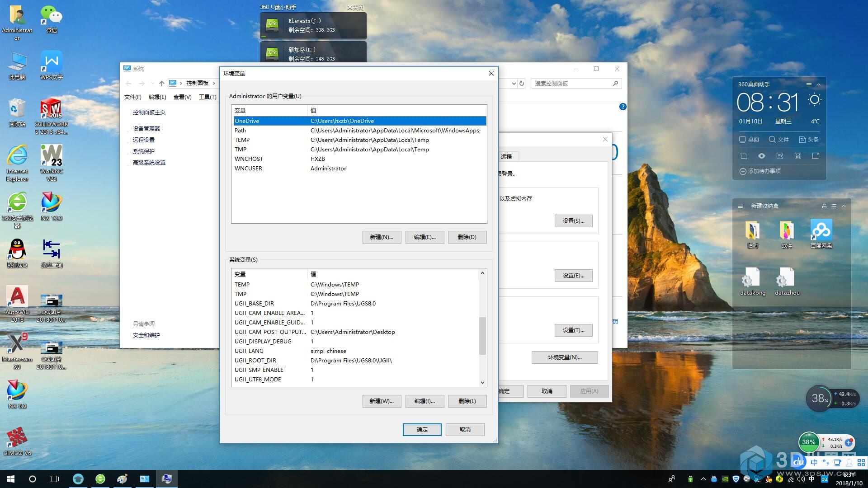Screen dimensions: 868x488
Task: Open the 360桌面助手 hamburger menu
Action: point(809,84)
